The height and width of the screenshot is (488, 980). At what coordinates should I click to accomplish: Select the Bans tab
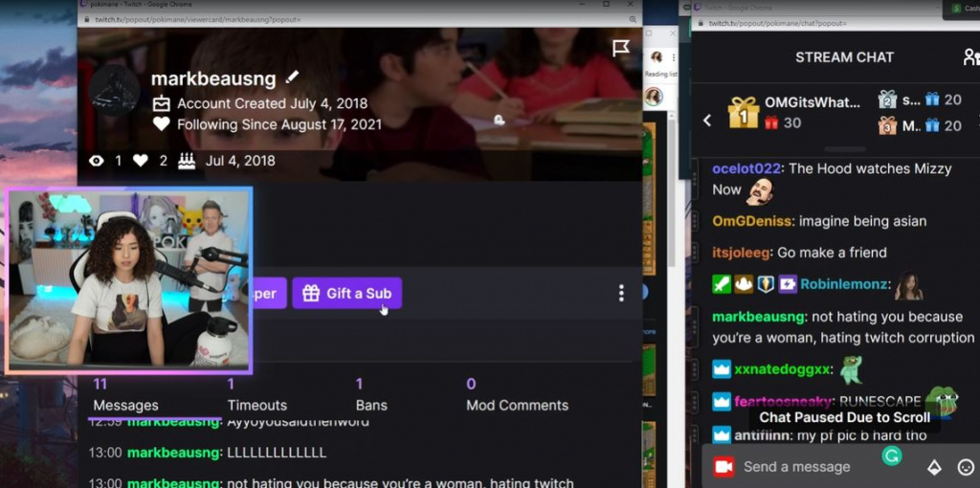click(372, 396)
